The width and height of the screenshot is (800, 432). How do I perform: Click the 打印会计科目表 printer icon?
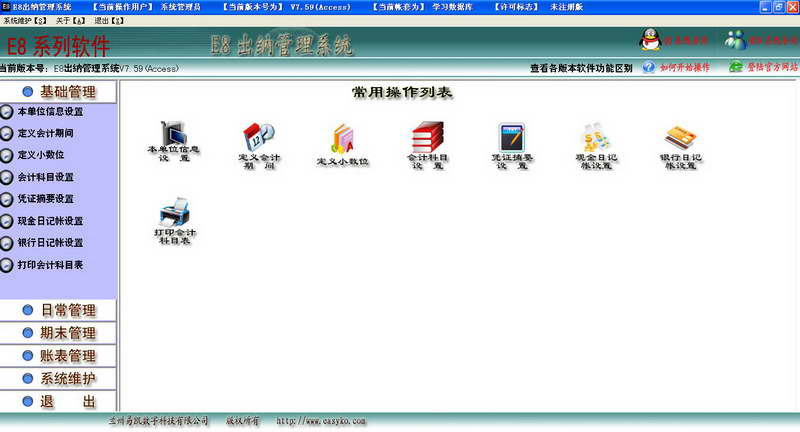(x=173, y=212)
